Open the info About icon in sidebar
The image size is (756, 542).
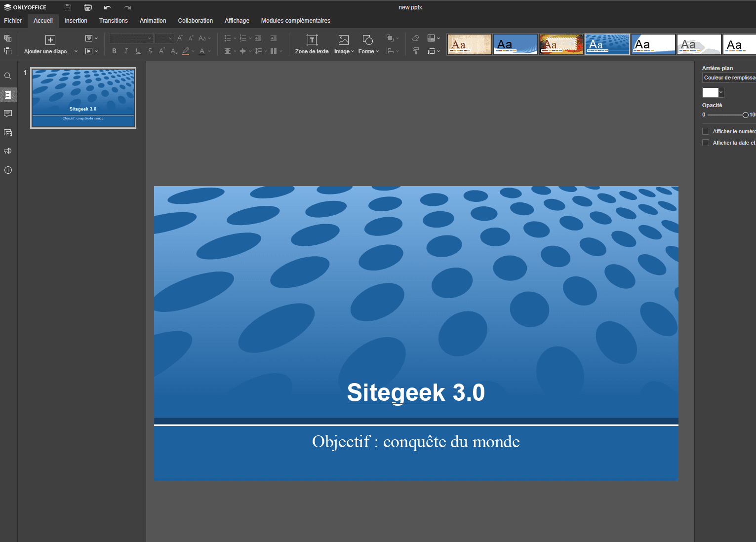pos(8,170)
